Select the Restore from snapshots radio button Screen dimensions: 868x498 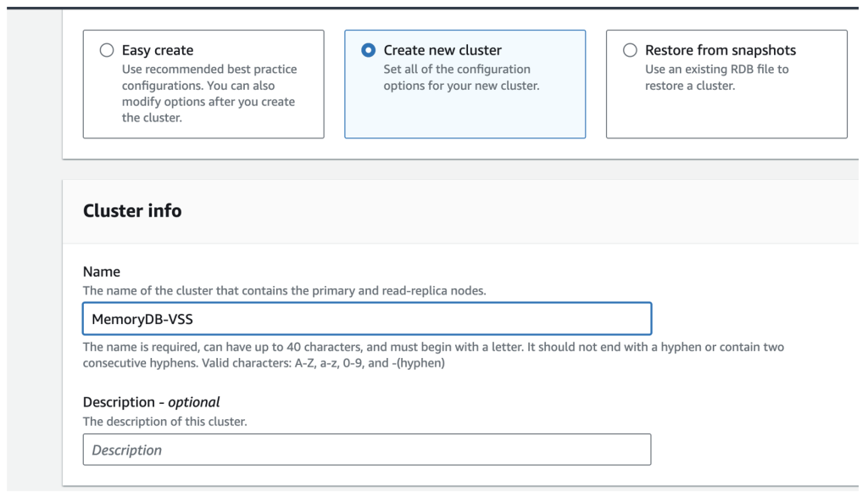630,51
